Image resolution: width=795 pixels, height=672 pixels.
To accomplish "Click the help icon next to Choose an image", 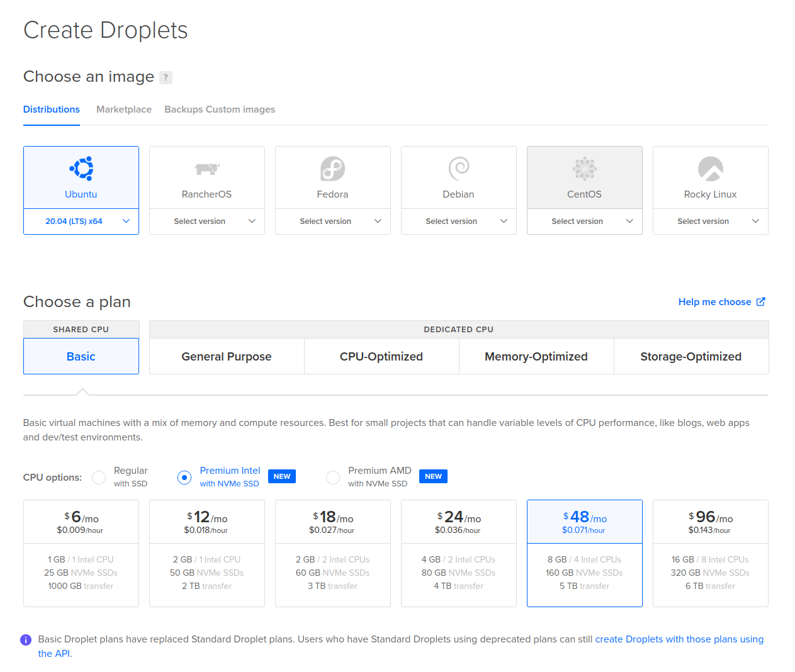I will pyautogui.click(x=166, y=77).
